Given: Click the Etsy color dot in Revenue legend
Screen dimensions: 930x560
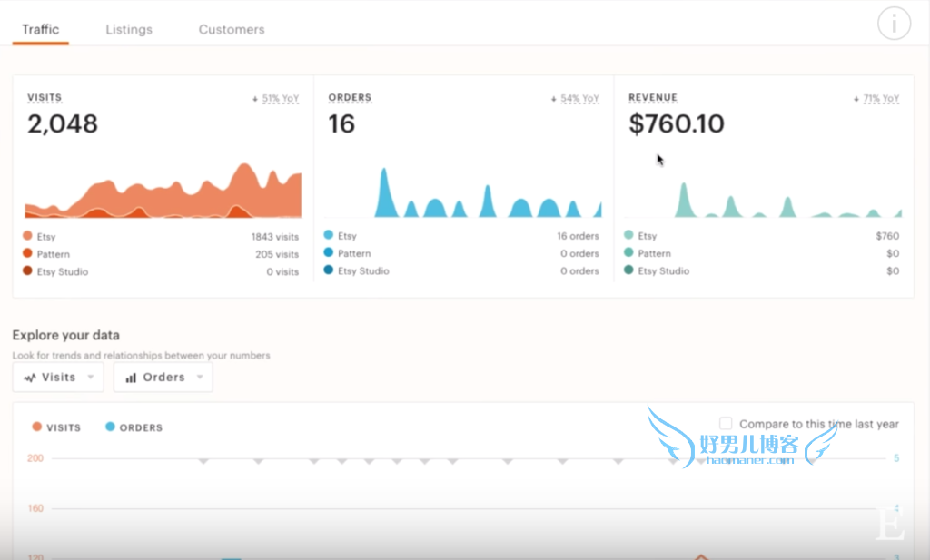Looking at the screenshot, I should tap(628, 235).
